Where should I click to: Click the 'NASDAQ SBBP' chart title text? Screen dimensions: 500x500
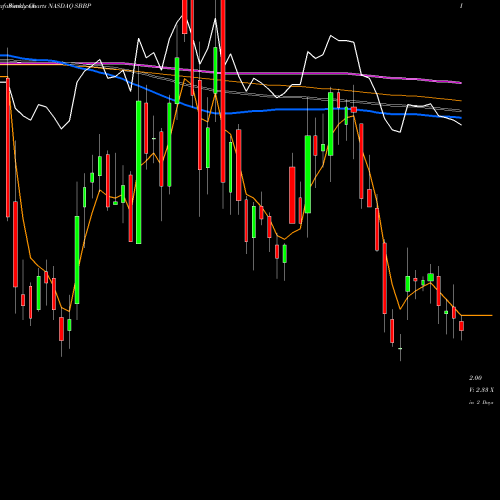click(70, 6)
